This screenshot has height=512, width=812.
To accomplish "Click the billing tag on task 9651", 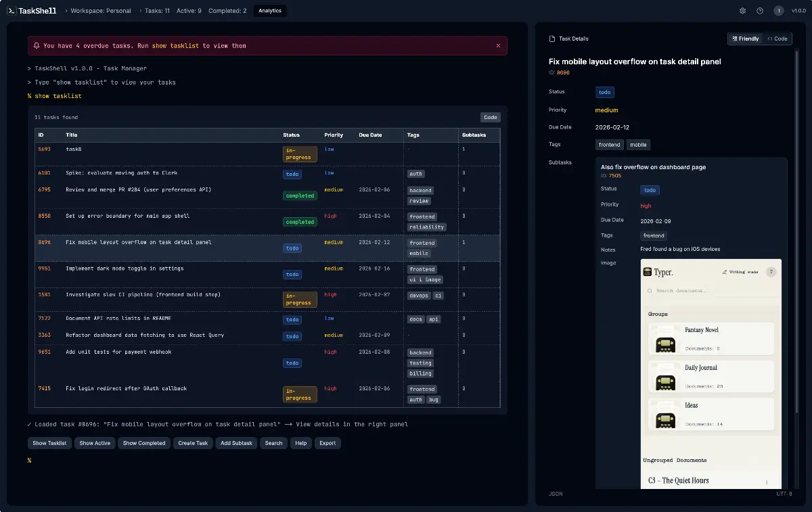I will pos(420,373).
